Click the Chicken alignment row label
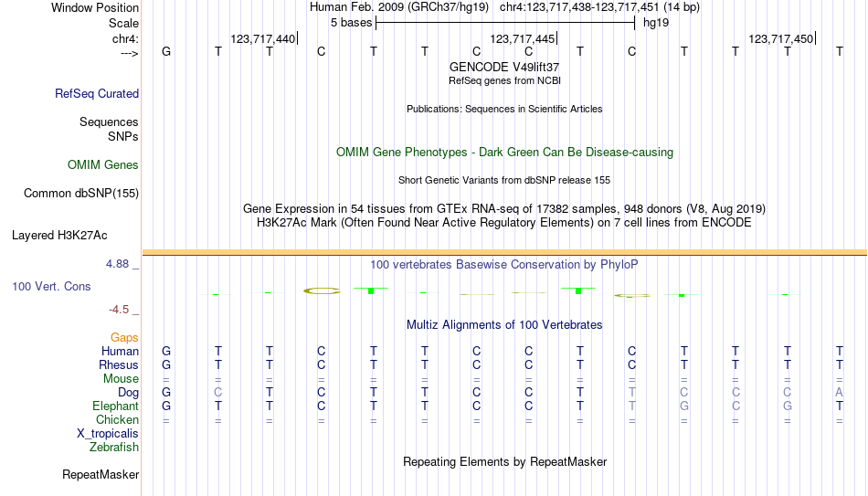This screenshot has height=496, width=868. [117, 419]
